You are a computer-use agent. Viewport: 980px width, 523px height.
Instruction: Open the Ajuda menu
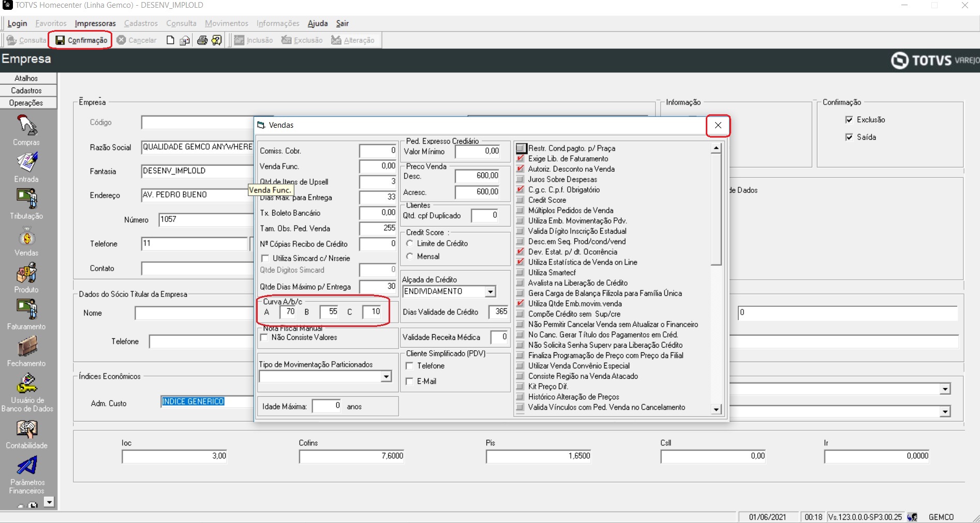pos(318,23)
